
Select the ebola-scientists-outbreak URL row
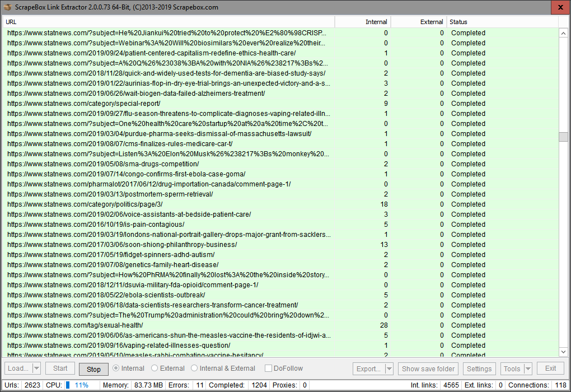(280, 295)
